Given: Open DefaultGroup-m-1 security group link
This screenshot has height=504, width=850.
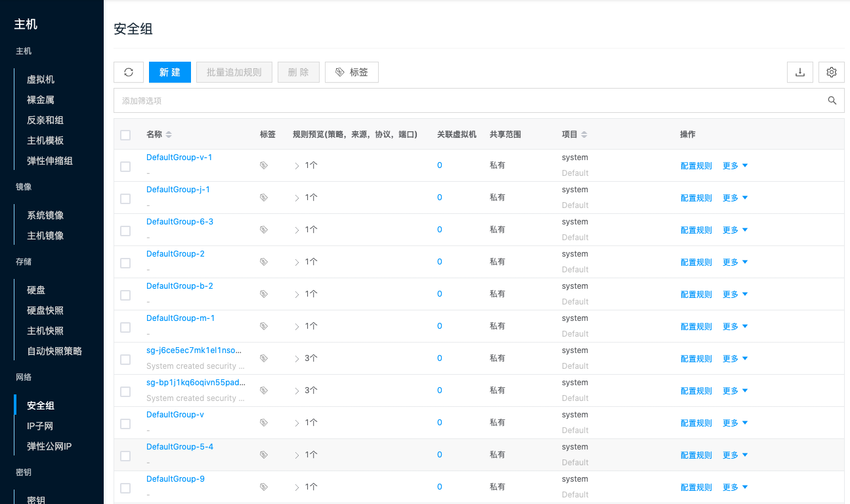Looking at the screenshot, I should tap(181, 318).
